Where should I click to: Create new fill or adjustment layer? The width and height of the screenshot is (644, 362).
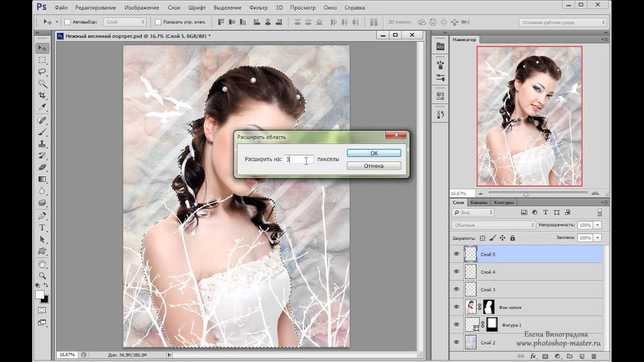[x=557, y=357]
